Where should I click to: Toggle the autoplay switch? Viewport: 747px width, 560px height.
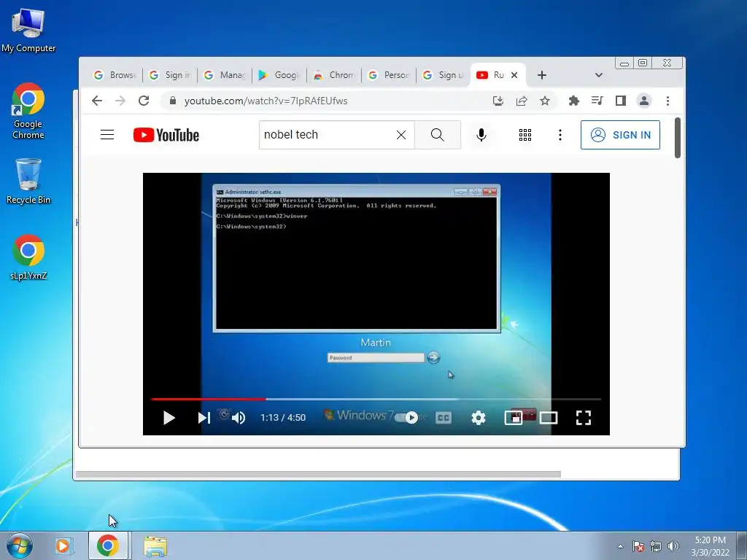(x=406, y=418)
